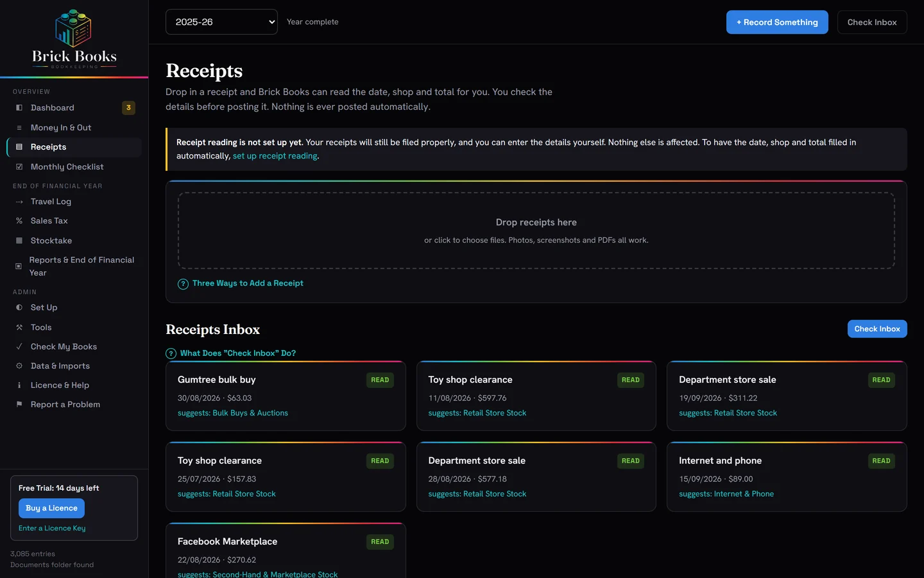Click the Data & Imports icon
Screen dimensions: 924x578
[19, 366]
